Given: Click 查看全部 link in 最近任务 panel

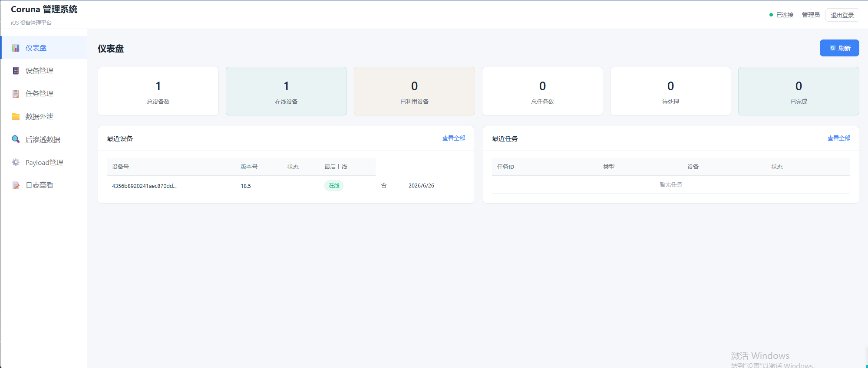Looking at the screenshot, I should coord(839,138).
